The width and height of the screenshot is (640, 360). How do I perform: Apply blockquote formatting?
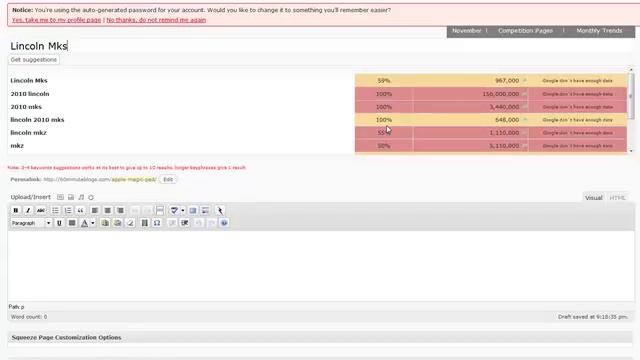[80, 210]
